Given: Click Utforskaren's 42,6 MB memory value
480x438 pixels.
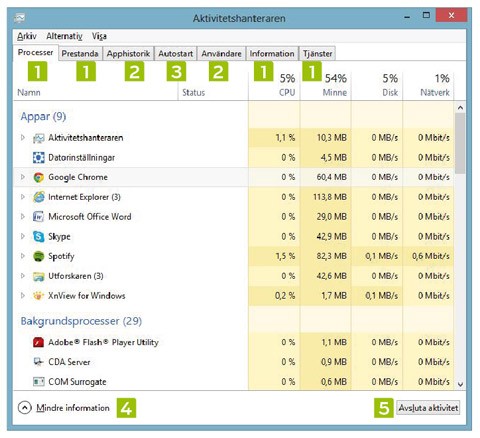Looking at the screenshot, I should point(332,276).
